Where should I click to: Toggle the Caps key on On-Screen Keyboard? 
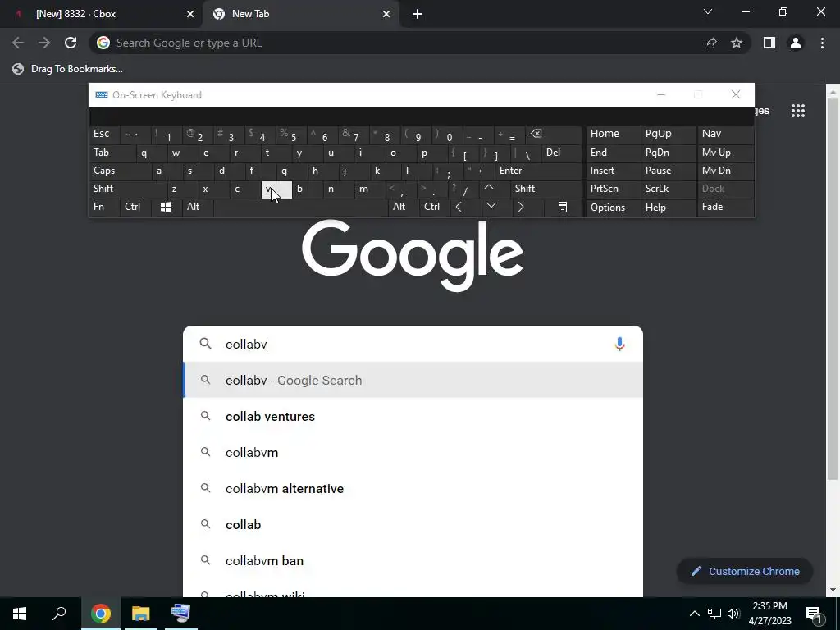tap(120, 171)
